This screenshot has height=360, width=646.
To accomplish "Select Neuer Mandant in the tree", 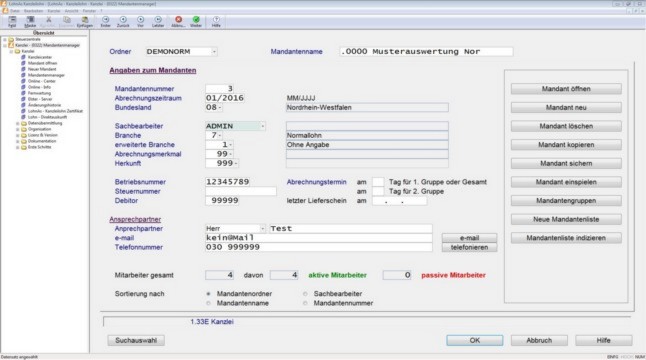I will [42, 69].
